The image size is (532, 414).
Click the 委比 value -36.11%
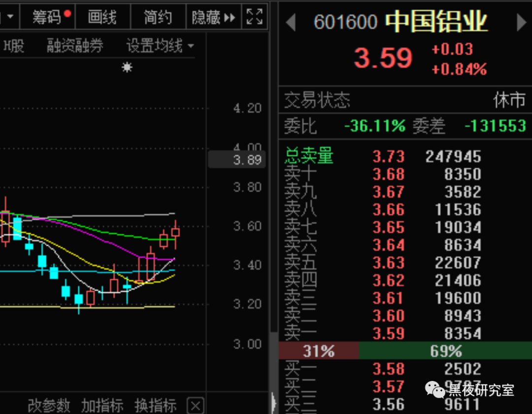pos(375,126)
